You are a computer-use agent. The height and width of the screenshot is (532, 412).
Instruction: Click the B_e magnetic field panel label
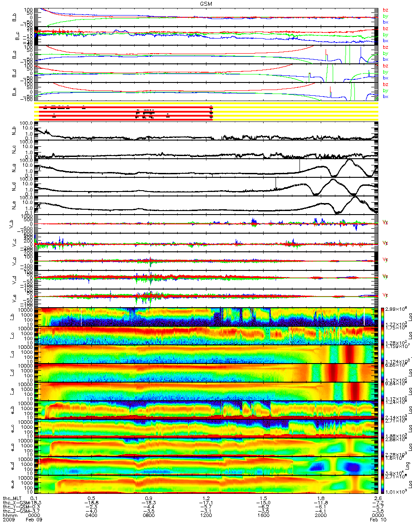point(14,92)
